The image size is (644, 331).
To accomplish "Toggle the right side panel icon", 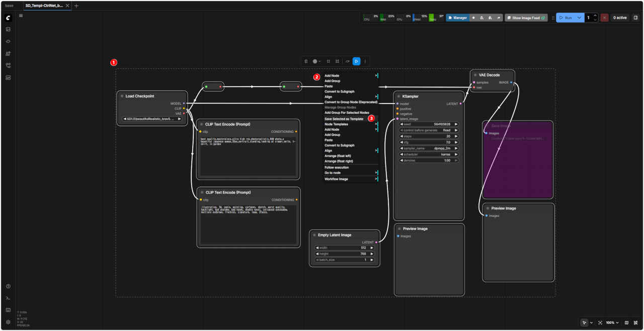I will pyautogui.click(x=635, y=18).
